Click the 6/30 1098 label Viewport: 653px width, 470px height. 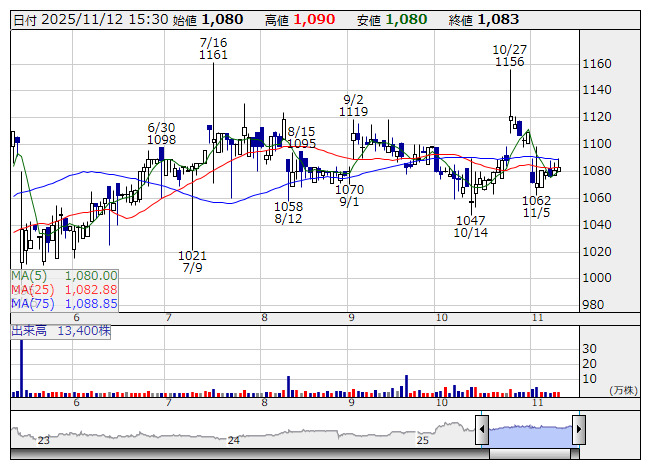162,134
